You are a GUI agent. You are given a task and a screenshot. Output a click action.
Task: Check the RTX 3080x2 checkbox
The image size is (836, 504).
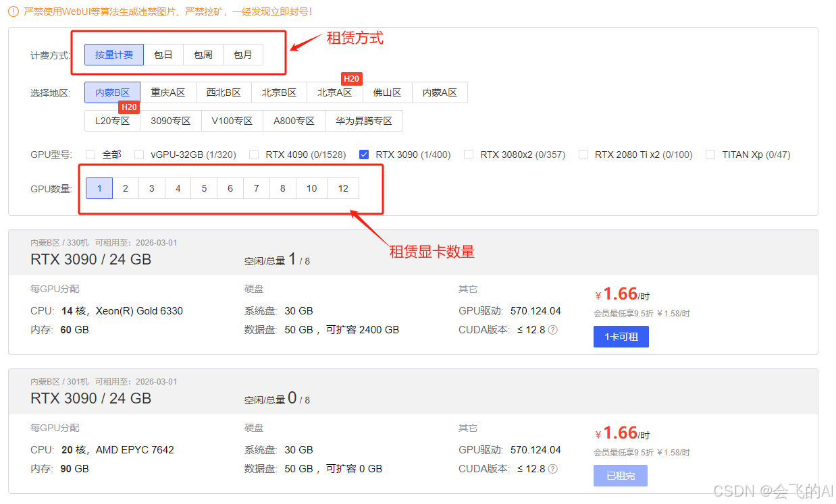point(469,155)
